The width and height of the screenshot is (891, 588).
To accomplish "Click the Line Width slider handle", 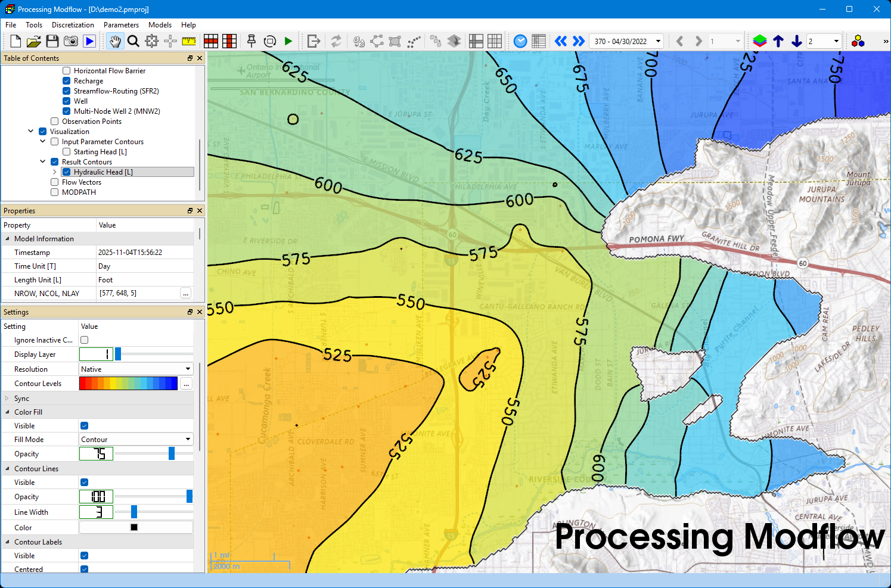I will tap(134, 512).
